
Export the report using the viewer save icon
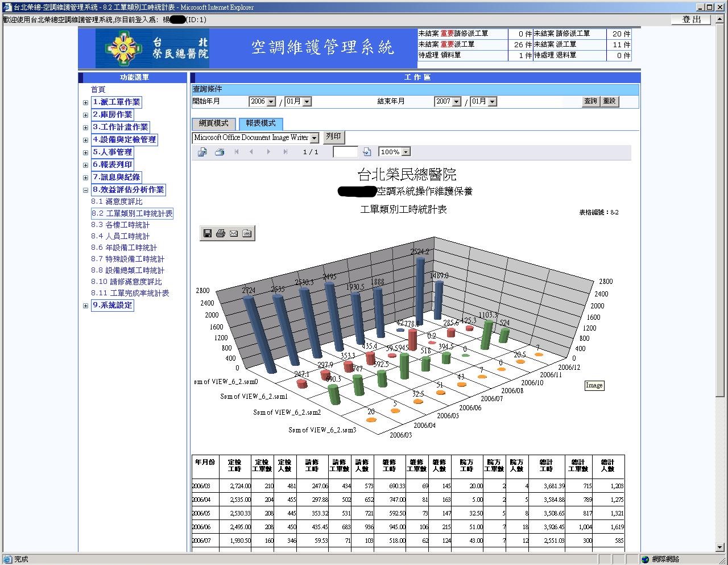(201, 151)
